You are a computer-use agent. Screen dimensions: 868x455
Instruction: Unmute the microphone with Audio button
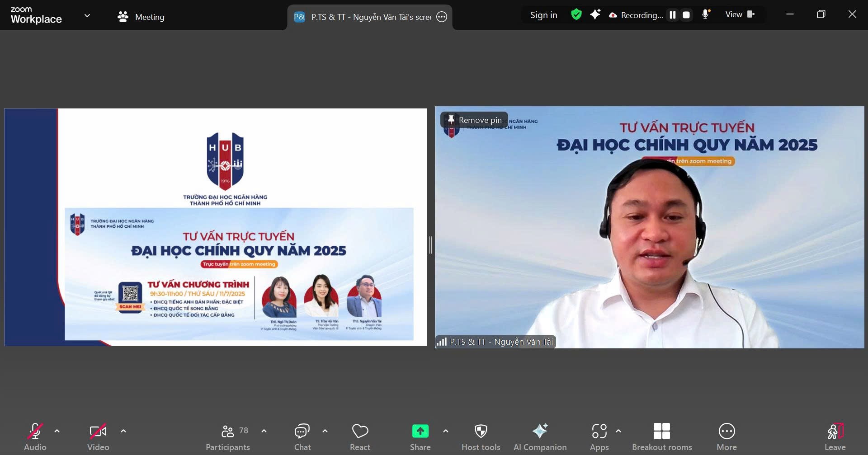coord(35,436)
